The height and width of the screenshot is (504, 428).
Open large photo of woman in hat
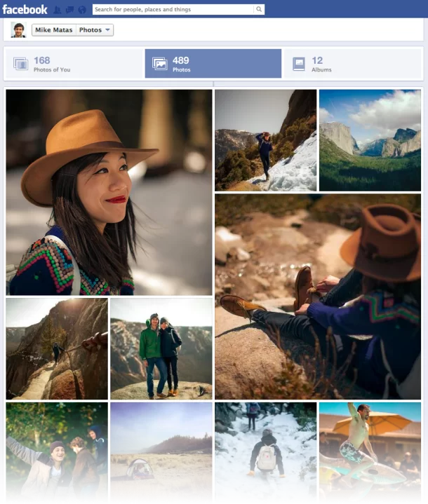click(x=109, y=192)
